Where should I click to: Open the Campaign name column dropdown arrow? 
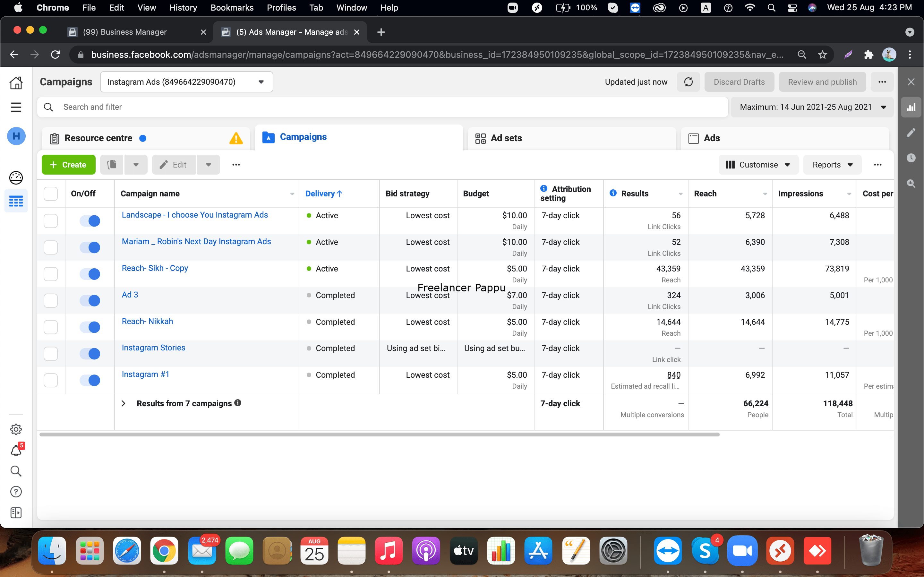point(292,194)
